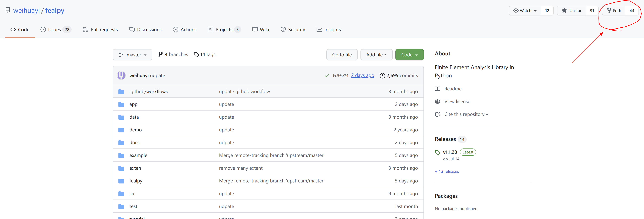Open the Readme link
Screen dimensions: 644x219
(453, 89)
